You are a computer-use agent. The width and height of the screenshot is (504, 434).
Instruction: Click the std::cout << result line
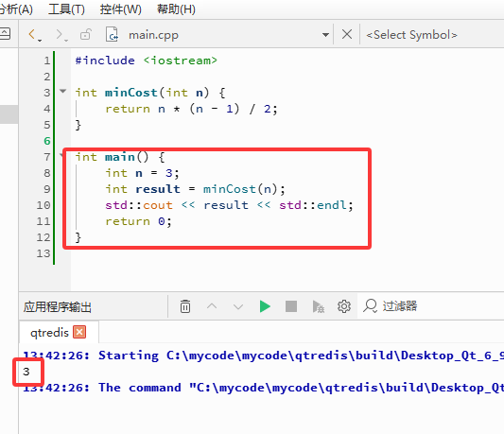[229, 205]
